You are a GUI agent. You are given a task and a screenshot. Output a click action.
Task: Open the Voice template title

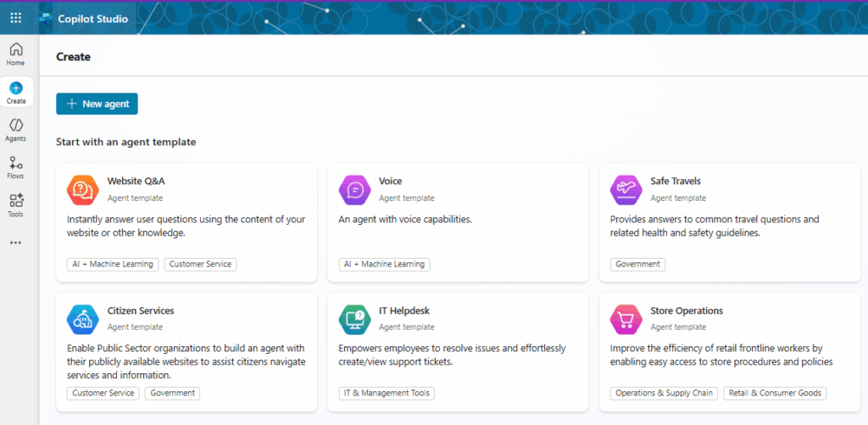tap(390, 182)
